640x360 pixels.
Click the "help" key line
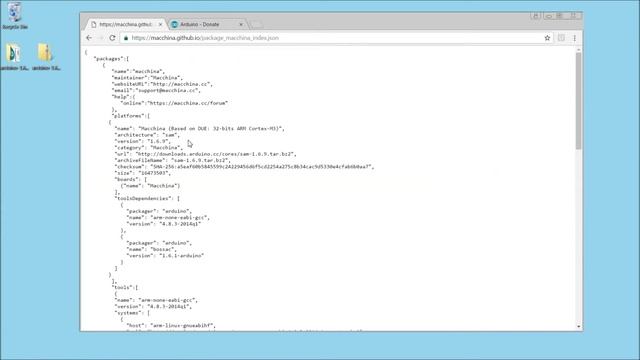123,97
